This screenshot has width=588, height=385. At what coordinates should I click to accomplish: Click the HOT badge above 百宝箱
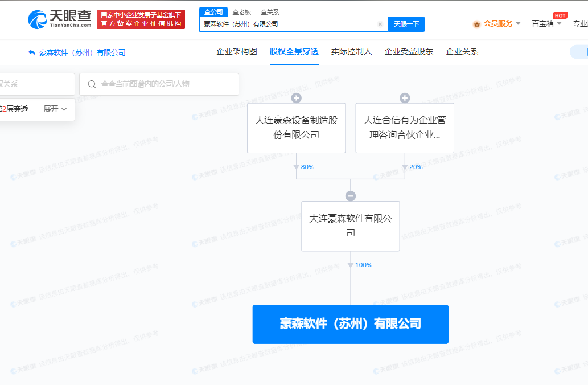(560, 15)
